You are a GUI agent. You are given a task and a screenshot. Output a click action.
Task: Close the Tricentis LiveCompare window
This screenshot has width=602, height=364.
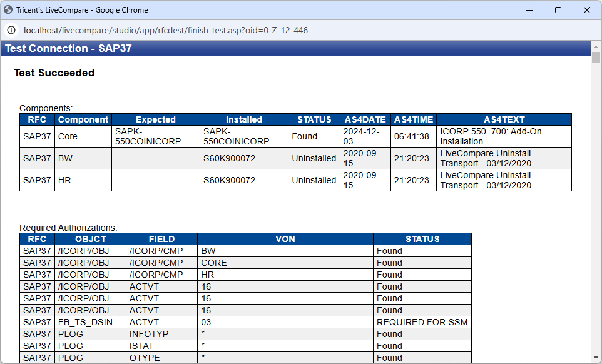587,10
